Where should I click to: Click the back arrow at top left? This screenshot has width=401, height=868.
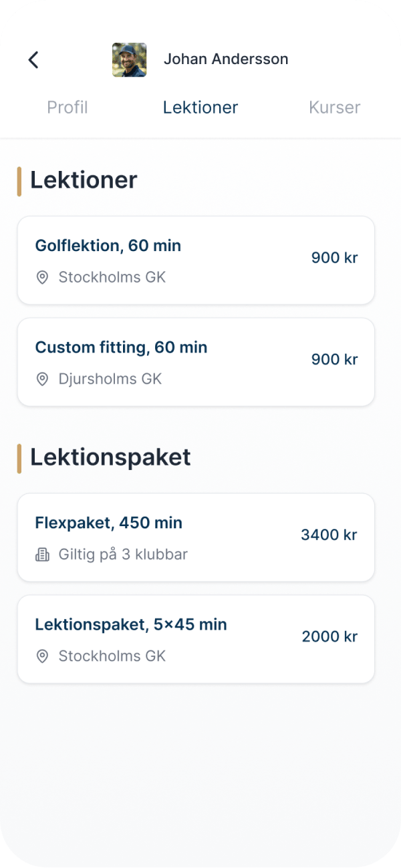click(x=33, y=59)
